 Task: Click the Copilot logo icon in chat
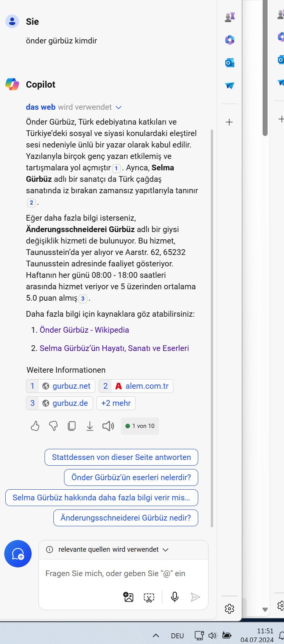(x=12, y=84)
